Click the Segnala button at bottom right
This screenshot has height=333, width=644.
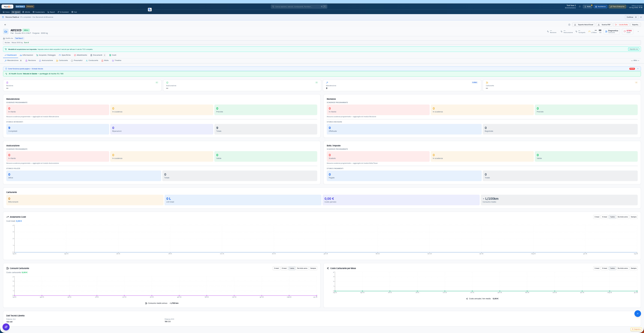coord(636,329)
